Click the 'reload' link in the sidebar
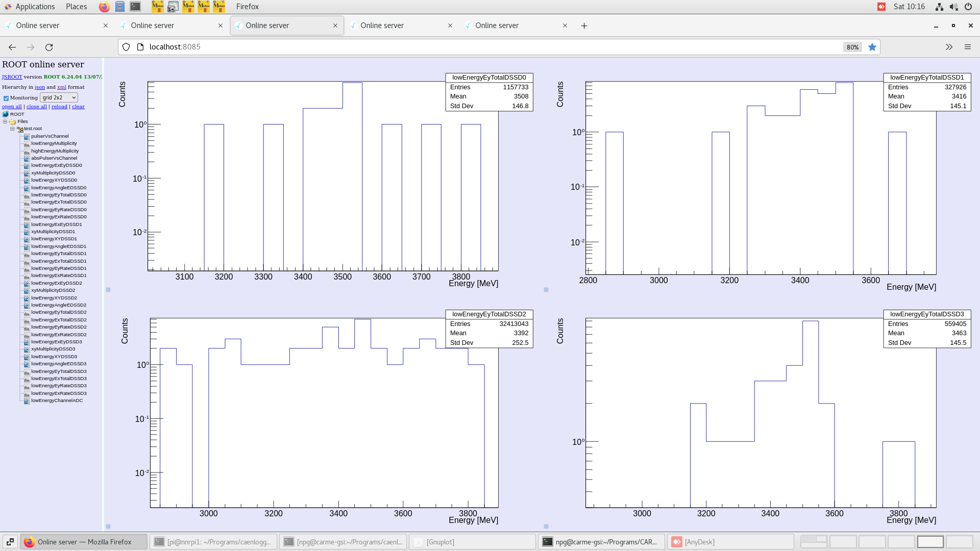 (59, 107)
